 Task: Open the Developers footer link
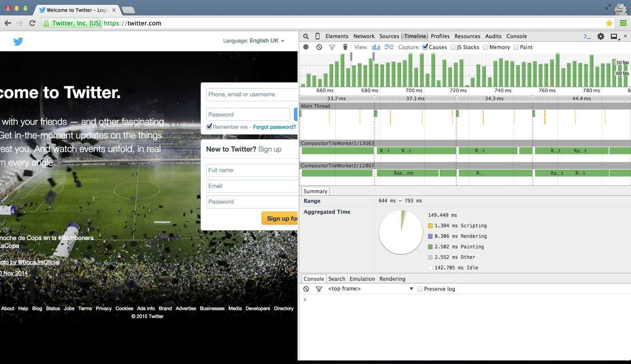(x=258, y=308)
